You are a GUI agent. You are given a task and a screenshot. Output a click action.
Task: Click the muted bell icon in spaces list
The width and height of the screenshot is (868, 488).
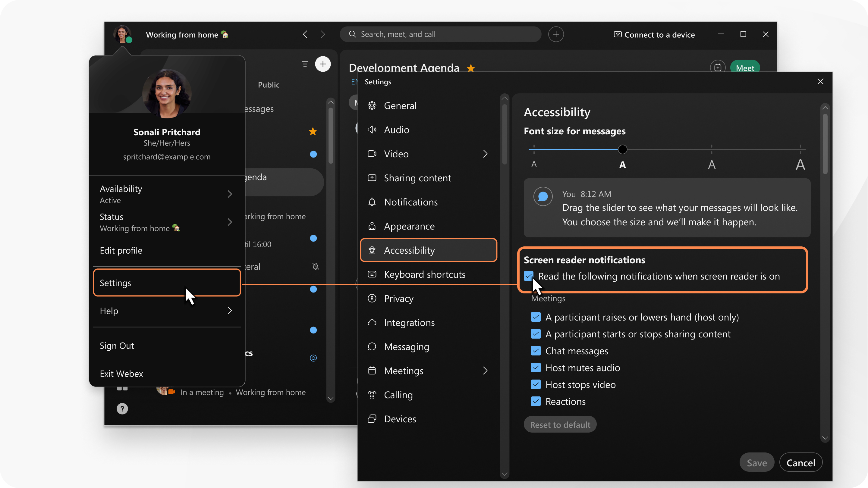[x=315, y=267]
